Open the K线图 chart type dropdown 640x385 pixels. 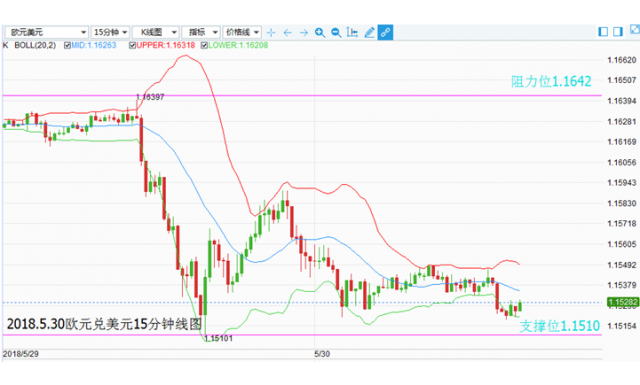pos(156,32)
